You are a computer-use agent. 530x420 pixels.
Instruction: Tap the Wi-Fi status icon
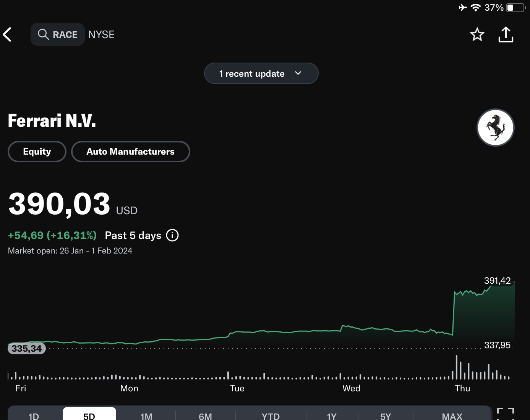click(475, 8)
